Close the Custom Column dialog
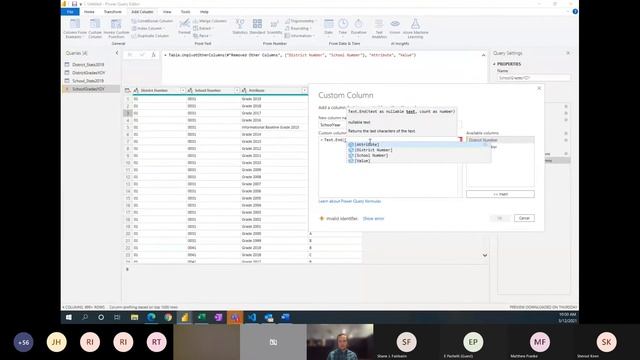This screenshot has height=360, width=640. [x=539, y=88]
